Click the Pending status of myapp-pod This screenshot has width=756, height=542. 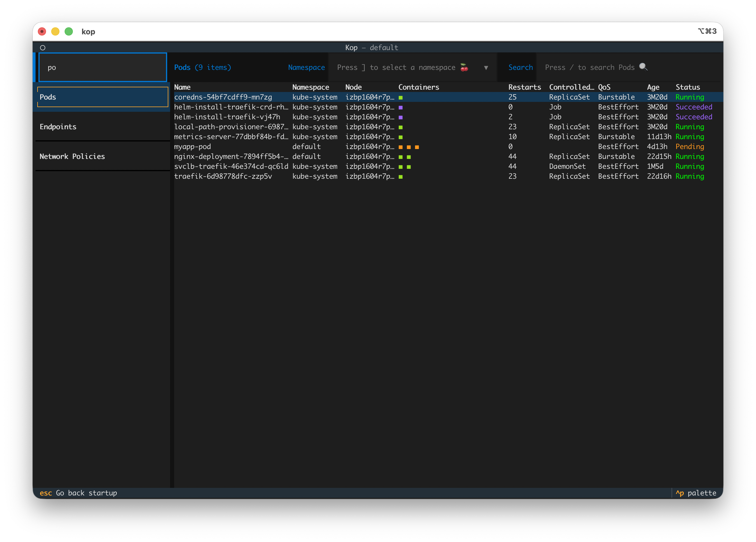(690, 147)
